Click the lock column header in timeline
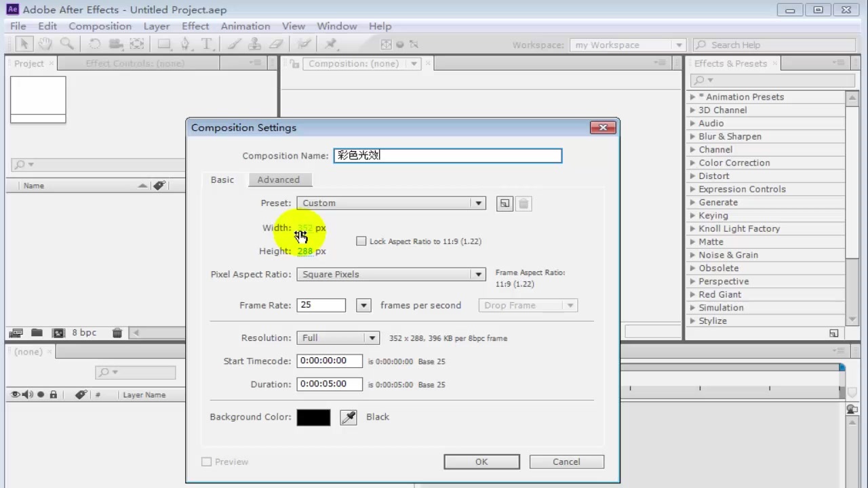Screen dimensions: 868x488 (54, 394)
